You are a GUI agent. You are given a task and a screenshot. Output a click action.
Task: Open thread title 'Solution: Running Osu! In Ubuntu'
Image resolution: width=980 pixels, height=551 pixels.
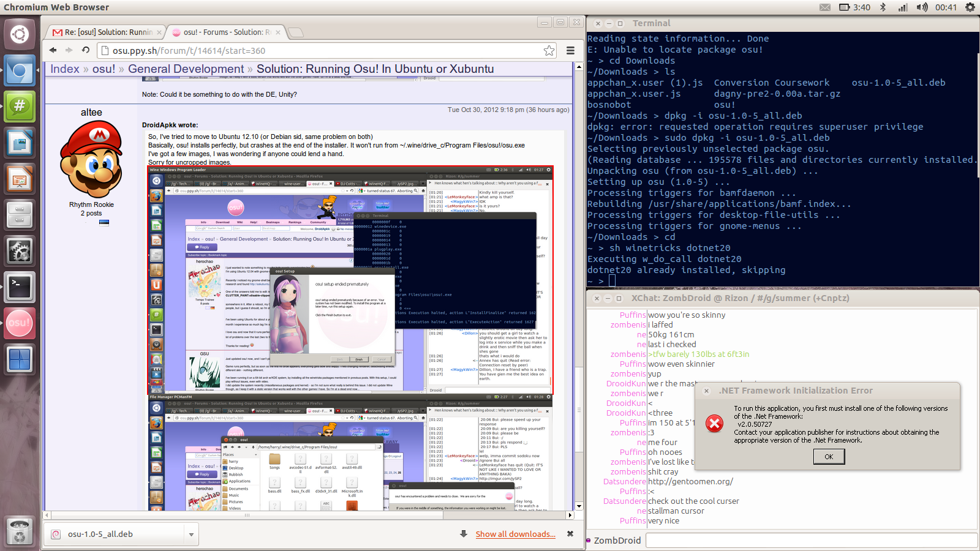coord(375,69)
